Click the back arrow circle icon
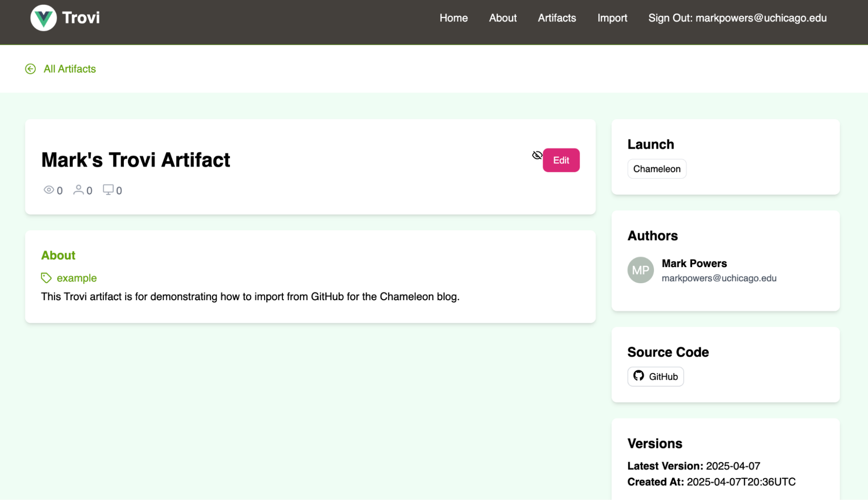Image resolution: width=868 pixels, height=500 pixels. [x=30, y=69]
